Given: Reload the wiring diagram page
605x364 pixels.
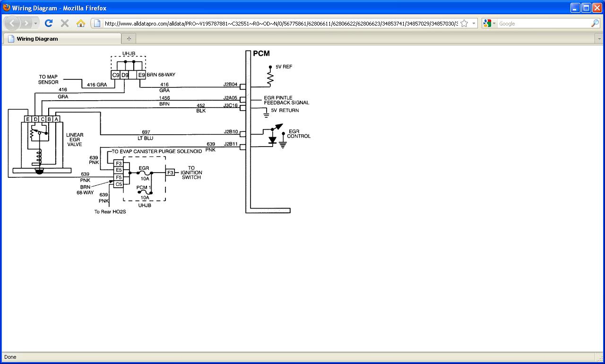Looking at the screenshot, I should 49,23.
